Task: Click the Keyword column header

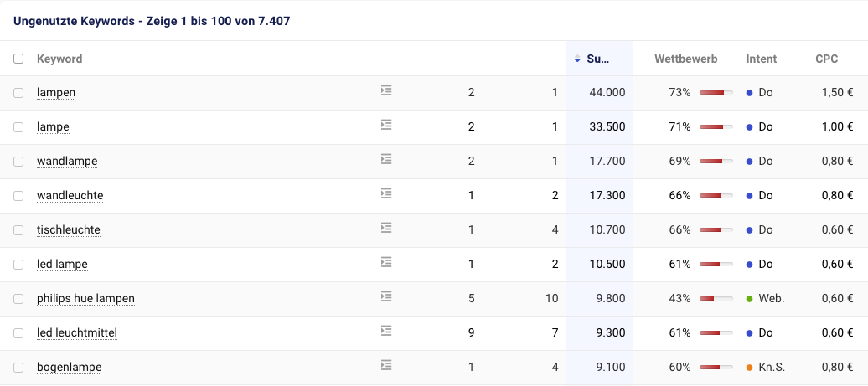Action: 59,59
